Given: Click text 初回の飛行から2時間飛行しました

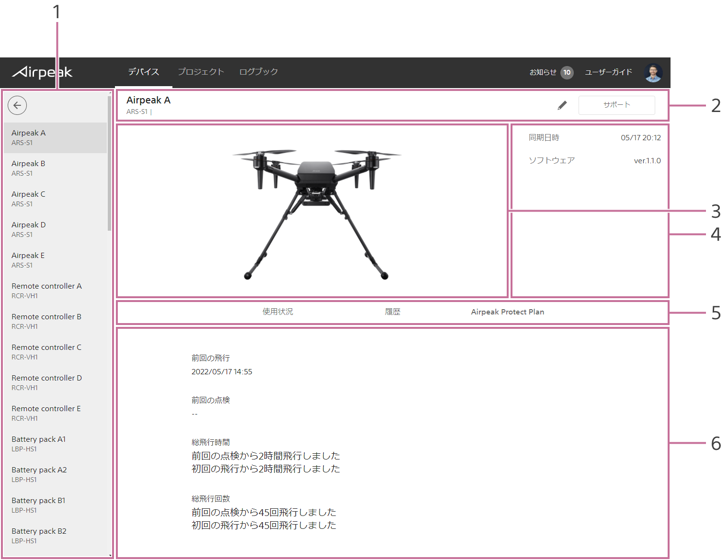Looking at the screenshot, I should [266, 469].
